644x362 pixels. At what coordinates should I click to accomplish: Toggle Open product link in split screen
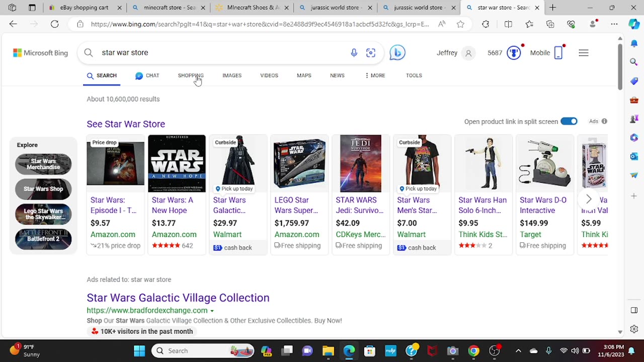[569, 121]
